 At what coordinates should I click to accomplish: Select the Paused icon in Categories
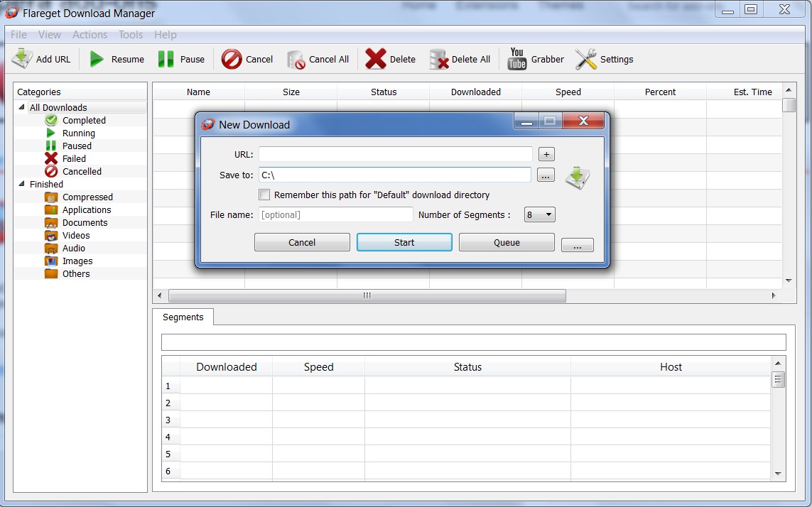click(x=50, y=146)
